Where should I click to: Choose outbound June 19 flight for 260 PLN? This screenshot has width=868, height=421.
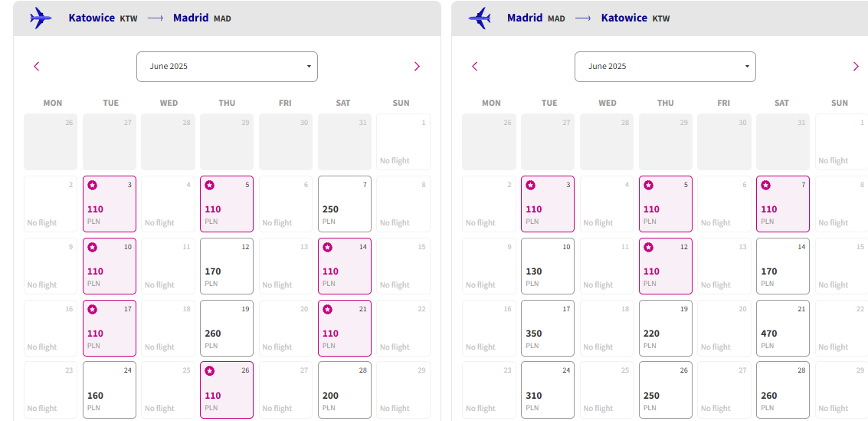[x=227, y=328]
